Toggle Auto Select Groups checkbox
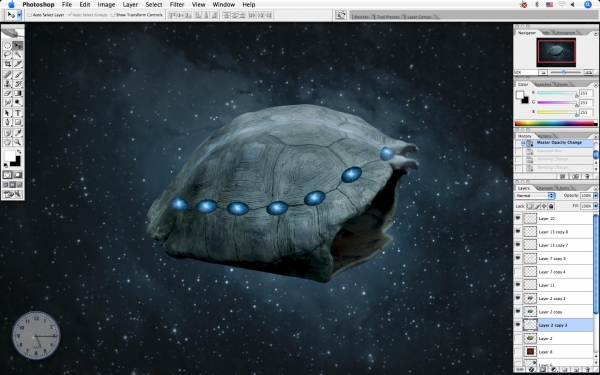 (x=70, y=15)
